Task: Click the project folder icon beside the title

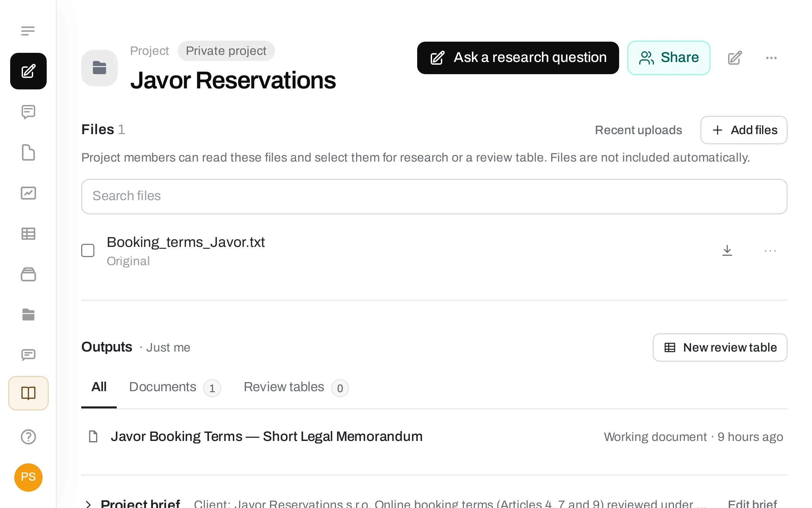Action: tap(99, 68)
